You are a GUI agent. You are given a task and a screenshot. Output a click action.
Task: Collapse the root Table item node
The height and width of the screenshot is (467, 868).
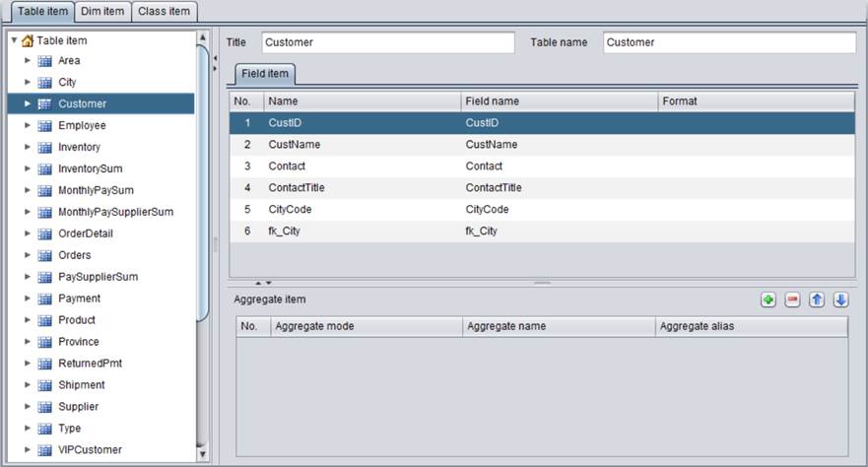tap(14, 40)
